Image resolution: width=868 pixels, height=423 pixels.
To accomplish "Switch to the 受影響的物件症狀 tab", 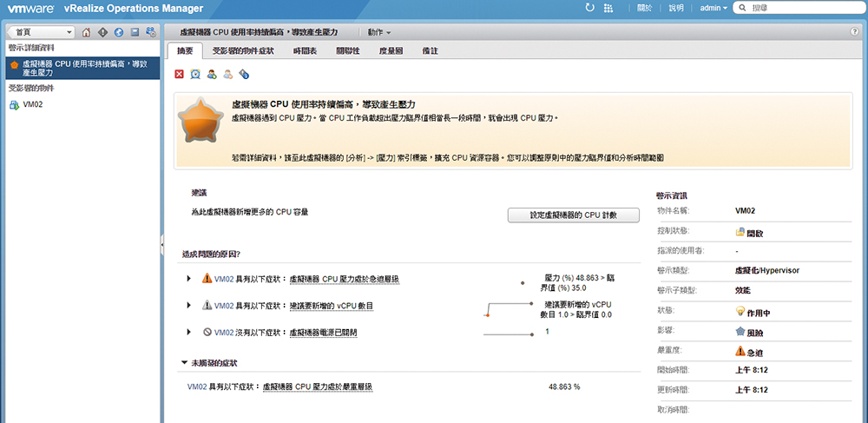I will pos(243,50).
